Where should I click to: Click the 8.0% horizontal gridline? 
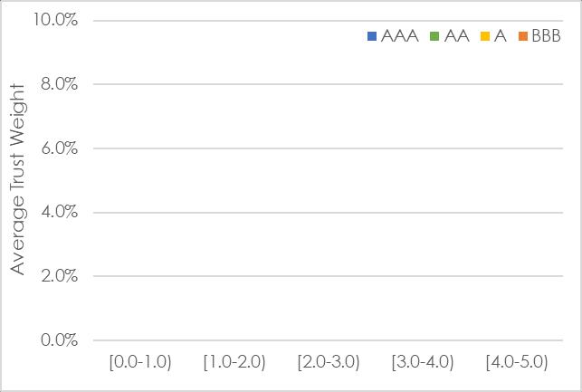click(272, 84)
